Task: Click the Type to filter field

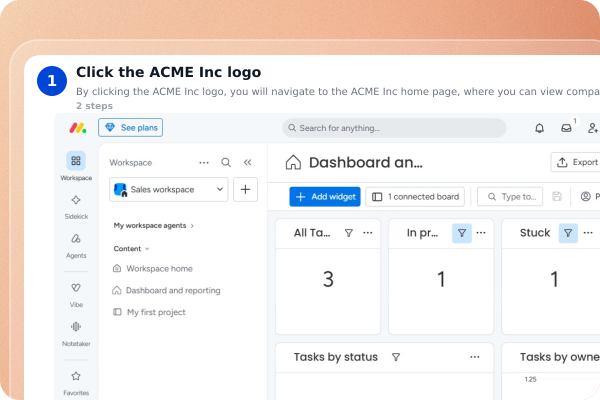Action: pyautogui.click(x=510, y=197)
